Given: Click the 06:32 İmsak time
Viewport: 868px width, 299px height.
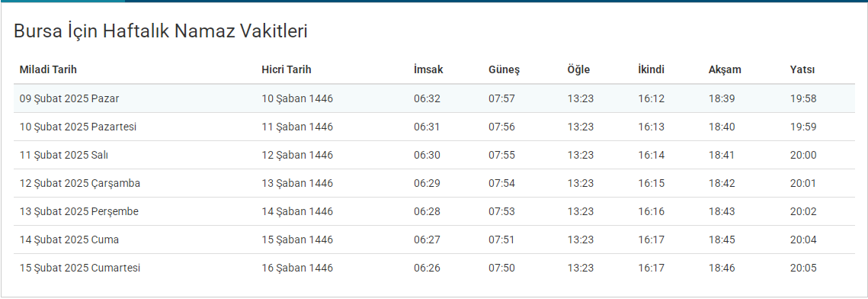Looking at the screenshot, I should 427,98.
